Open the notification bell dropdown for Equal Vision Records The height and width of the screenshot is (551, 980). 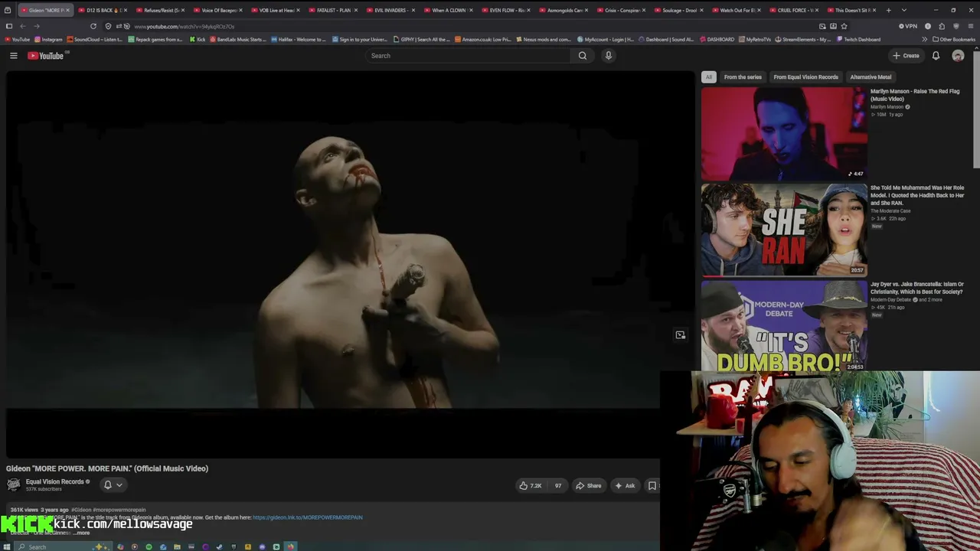113,485
